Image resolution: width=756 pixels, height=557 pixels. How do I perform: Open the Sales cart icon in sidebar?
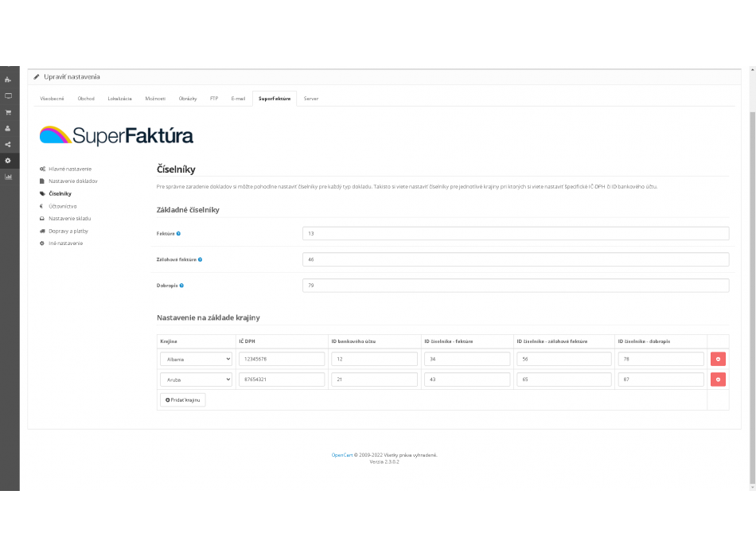pyautogui.click(x=8, y=112)
